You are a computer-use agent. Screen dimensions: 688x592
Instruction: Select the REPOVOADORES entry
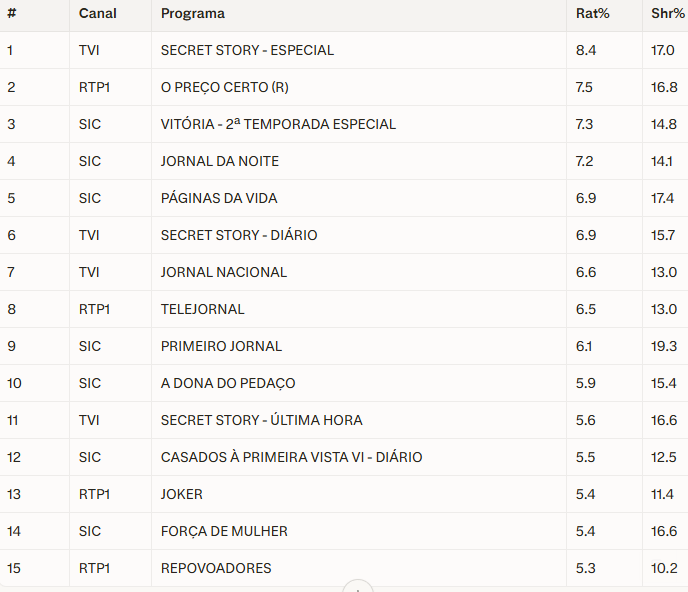[x=216, y=568]
